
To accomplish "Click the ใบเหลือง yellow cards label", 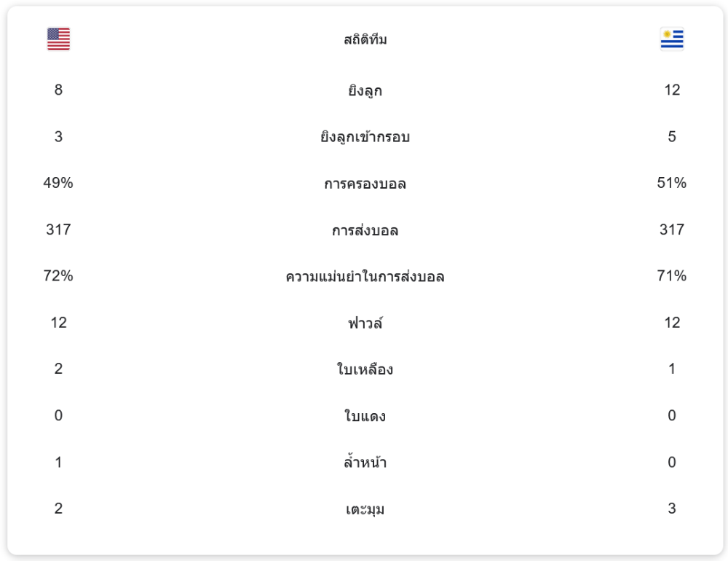I will (365, 369).
